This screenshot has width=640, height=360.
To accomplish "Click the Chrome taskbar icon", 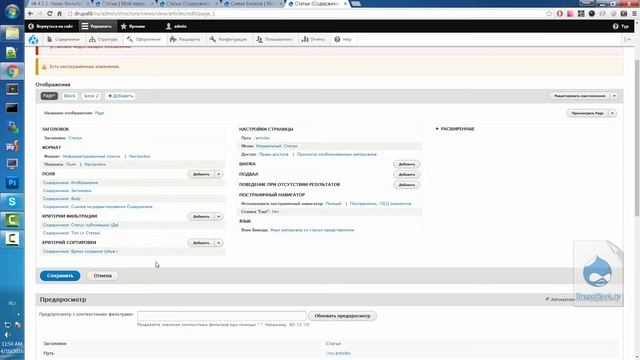I will point(12,71).
